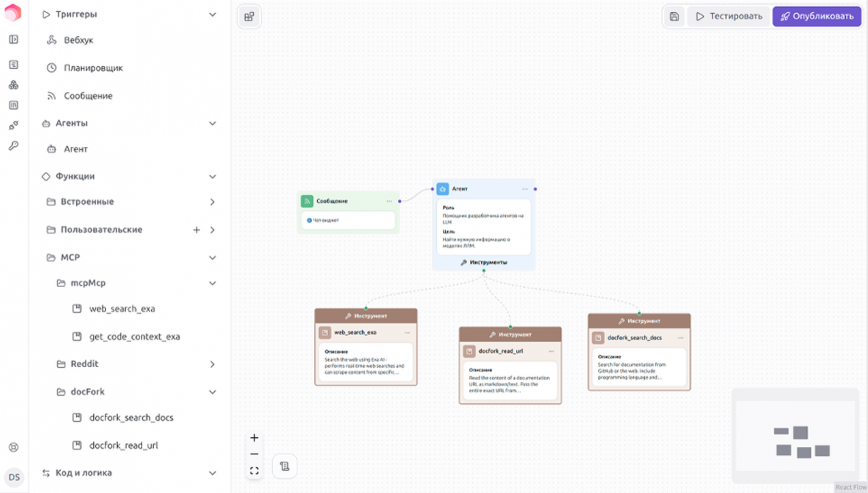Click the Агент node's right output handle
The image size is (868, 493).
pos(535,189)
